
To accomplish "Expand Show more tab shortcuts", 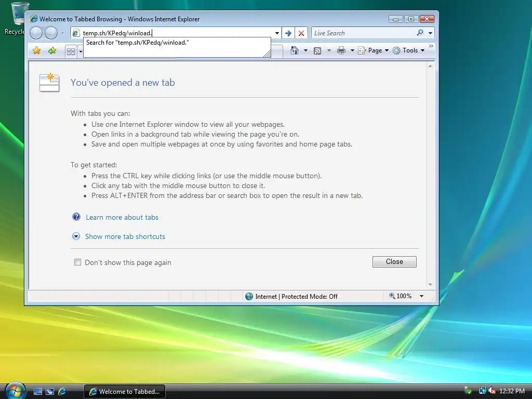I will point(125,236).
